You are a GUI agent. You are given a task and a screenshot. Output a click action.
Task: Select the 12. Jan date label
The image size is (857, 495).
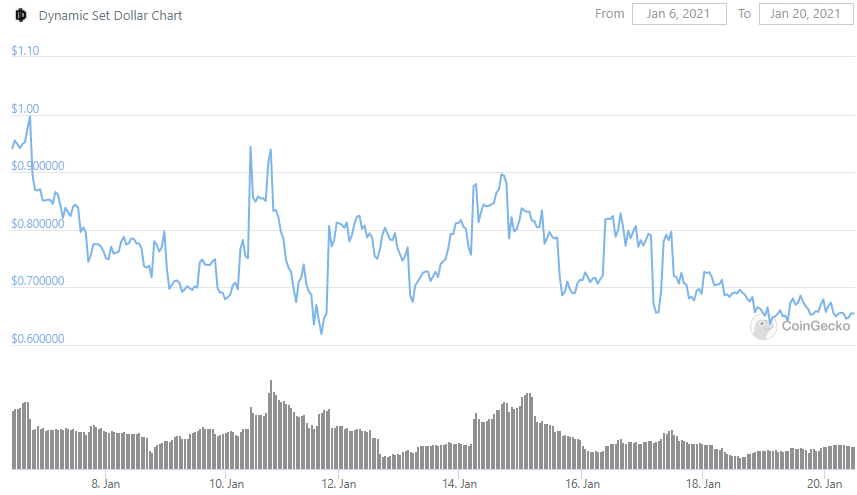click(339, 484)
